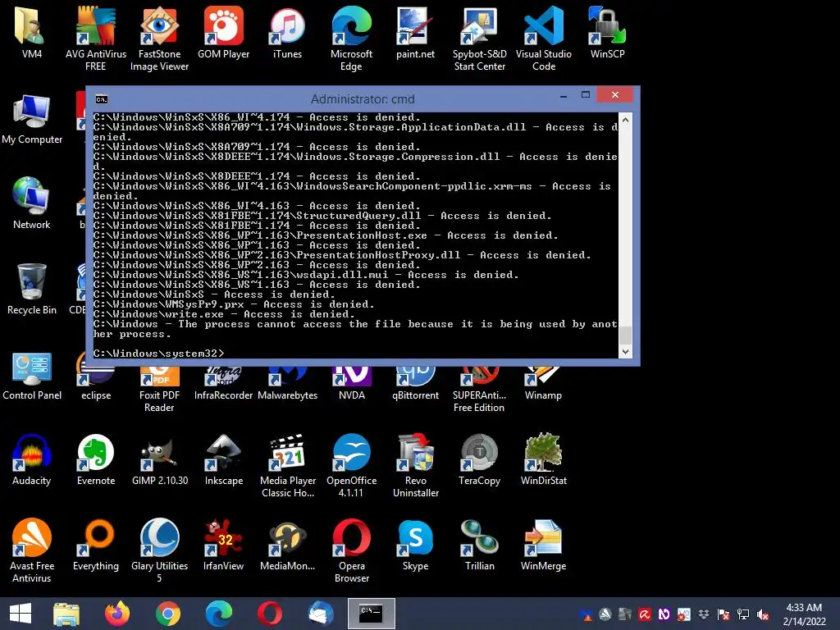Select TeraCopy desktop shortcut
Screen dimensions: 840x630
point(479,459)
